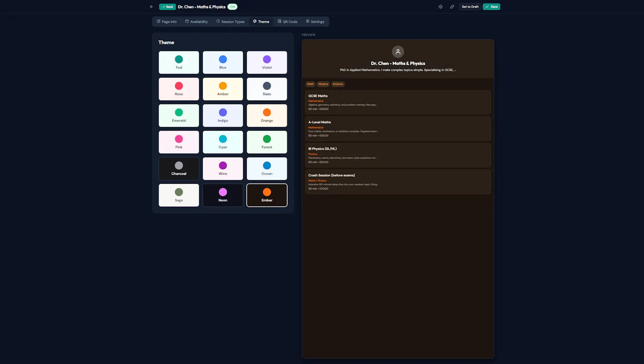644x364 pixels.
Task: Open IB Physics (SL/HL) session card
Action: click(x=398, y=155)
